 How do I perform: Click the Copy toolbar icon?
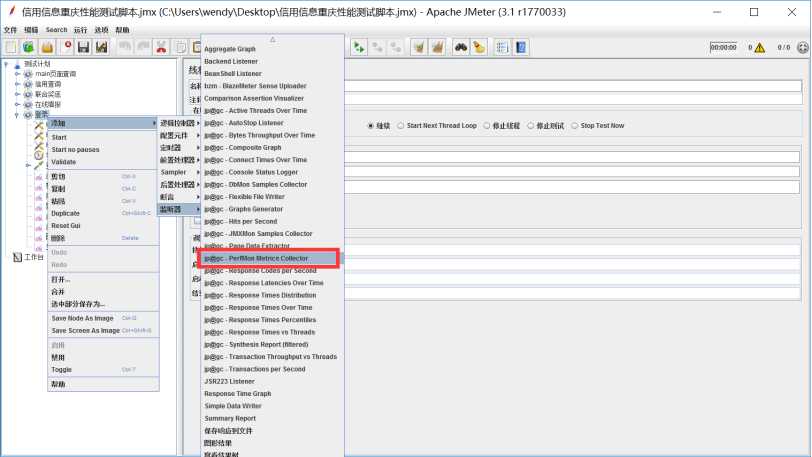[180, 48]
